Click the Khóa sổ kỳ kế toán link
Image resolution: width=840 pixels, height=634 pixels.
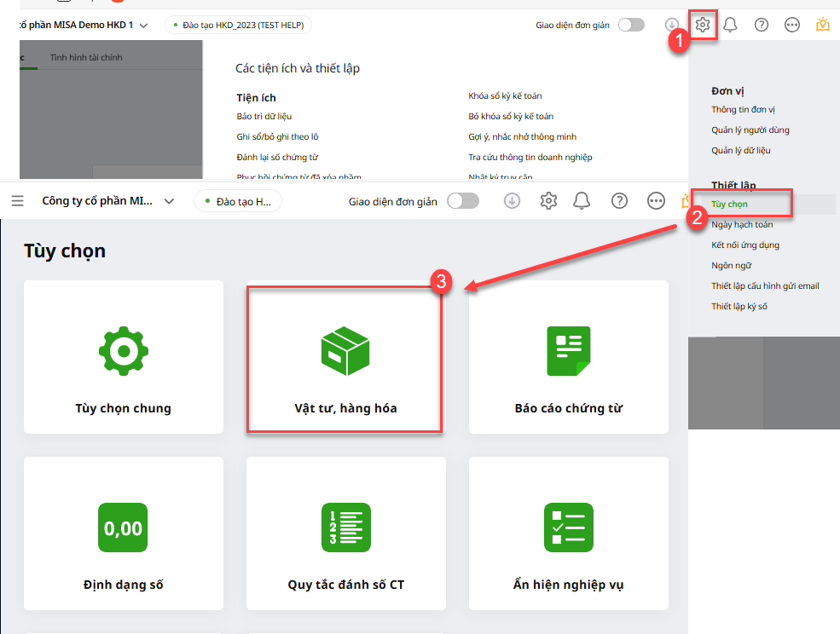pos(505,96)
